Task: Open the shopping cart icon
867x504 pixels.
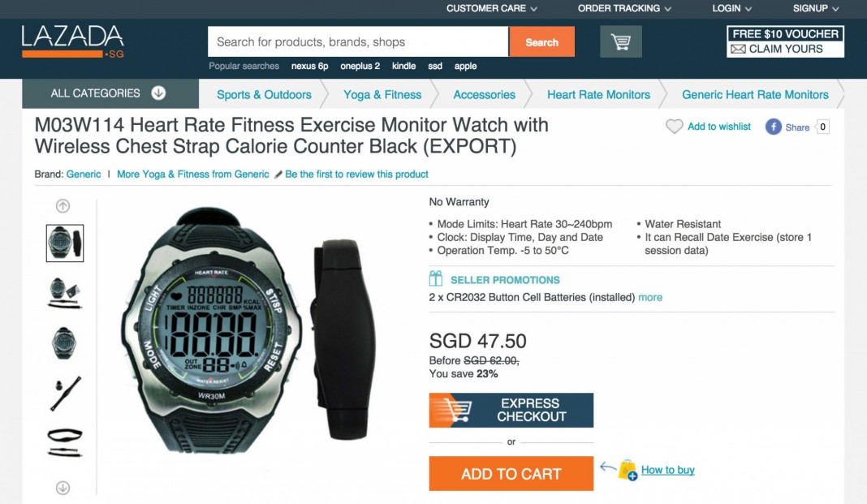Action: 621,41
